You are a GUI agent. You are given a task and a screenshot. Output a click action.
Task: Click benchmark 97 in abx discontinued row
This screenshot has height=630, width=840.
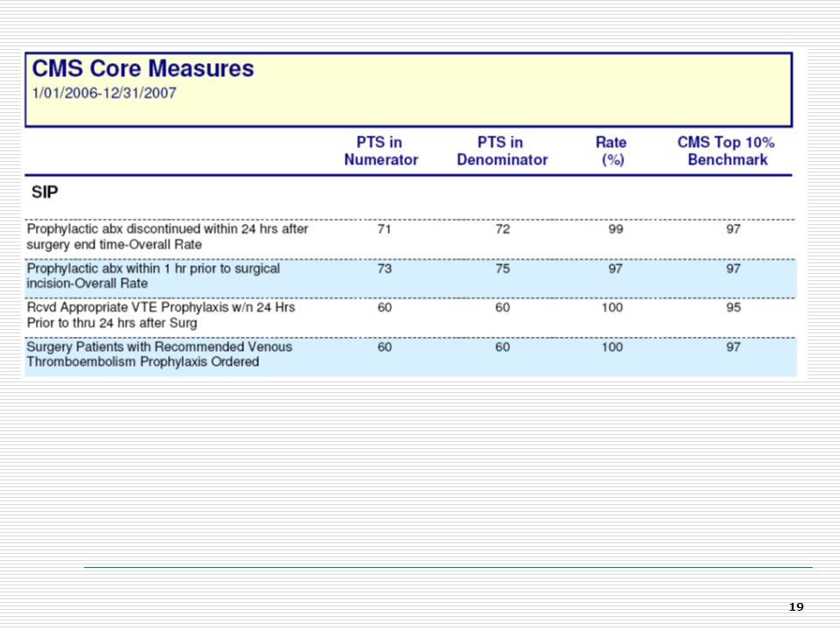pyautogui.click(x=733, y=229)
